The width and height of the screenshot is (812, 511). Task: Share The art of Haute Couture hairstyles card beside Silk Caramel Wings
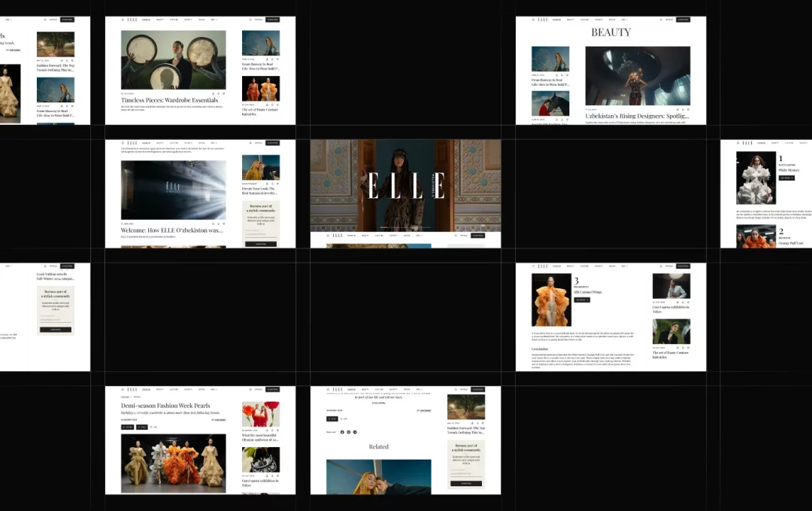pyautogui.click(x=678, y=348)
